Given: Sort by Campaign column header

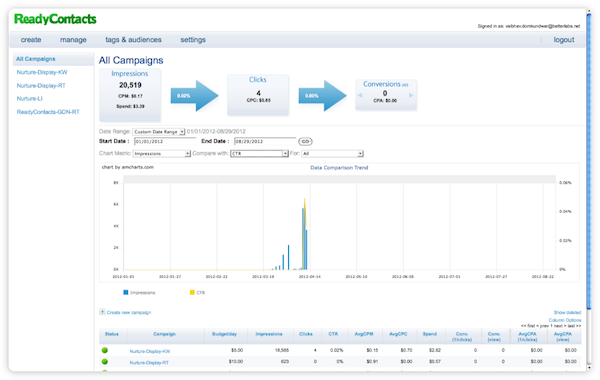Looking at the screenshot, I should point(165,334).
